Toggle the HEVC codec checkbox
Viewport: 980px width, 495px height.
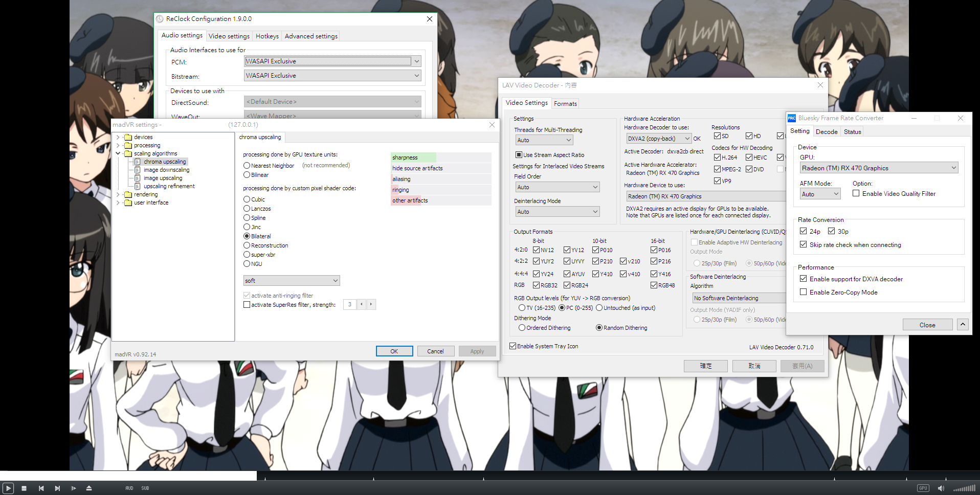coord(749,157)
